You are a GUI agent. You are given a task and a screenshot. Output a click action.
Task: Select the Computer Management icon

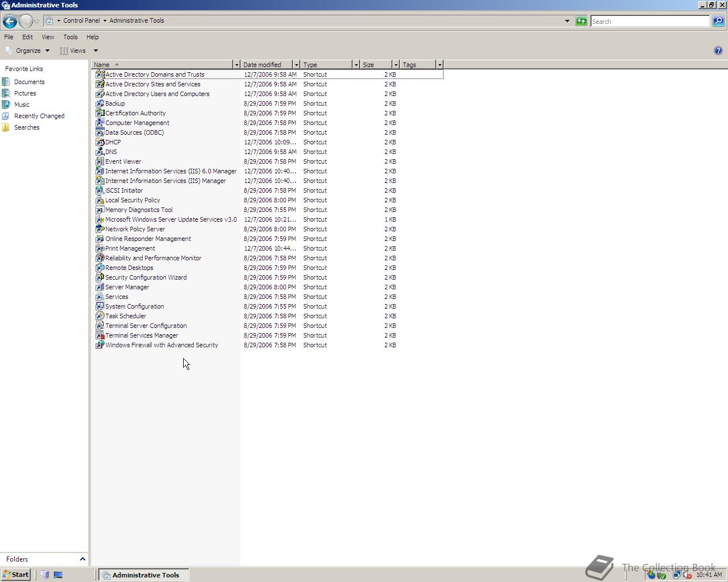(100, 123)
